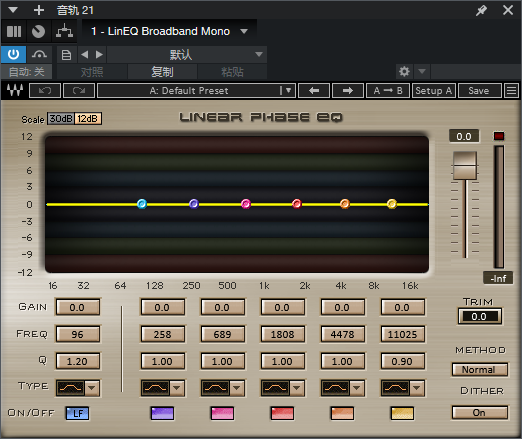
Task: Open the 默认 preset dropdown
Action: (x=187, y=55)
